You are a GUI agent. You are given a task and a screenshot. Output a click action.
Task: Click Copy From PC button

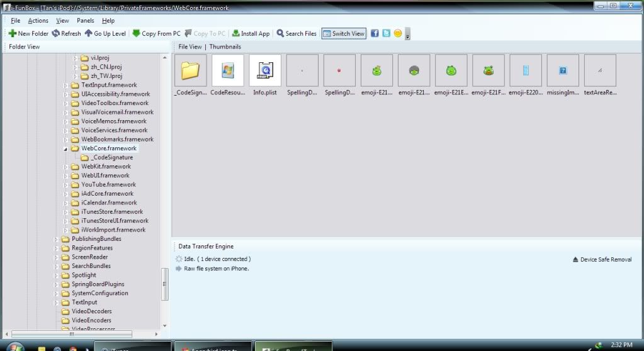[157, 34]
